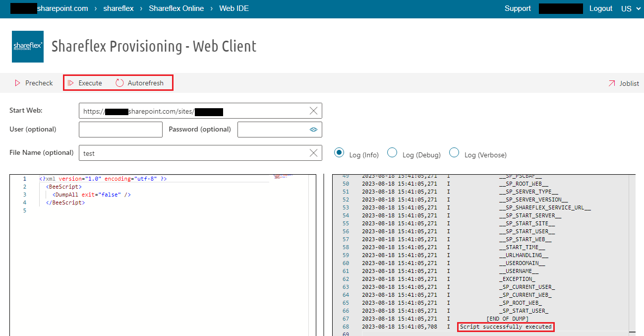Click the closing /BeeScript tag

[x=65, y=202]
